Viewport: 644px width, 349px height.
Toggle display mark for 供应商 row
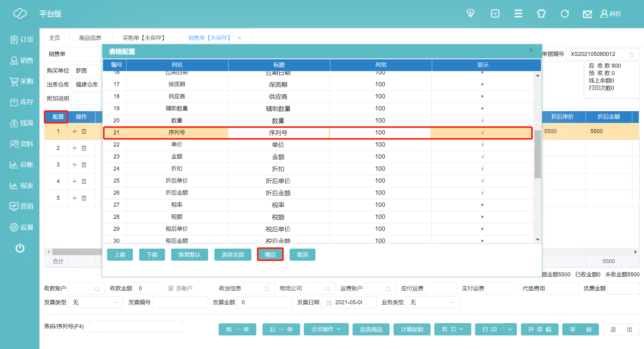(482, 96)
